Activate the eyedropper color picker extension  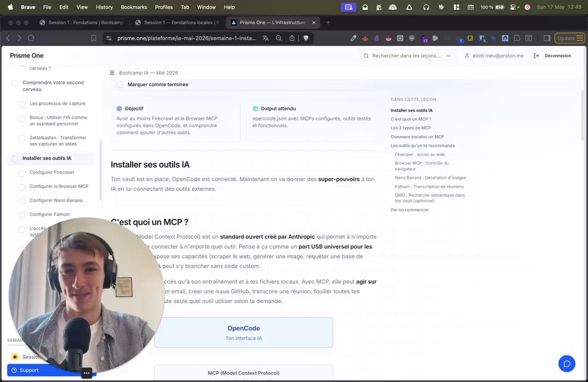[x=353, y=38]
